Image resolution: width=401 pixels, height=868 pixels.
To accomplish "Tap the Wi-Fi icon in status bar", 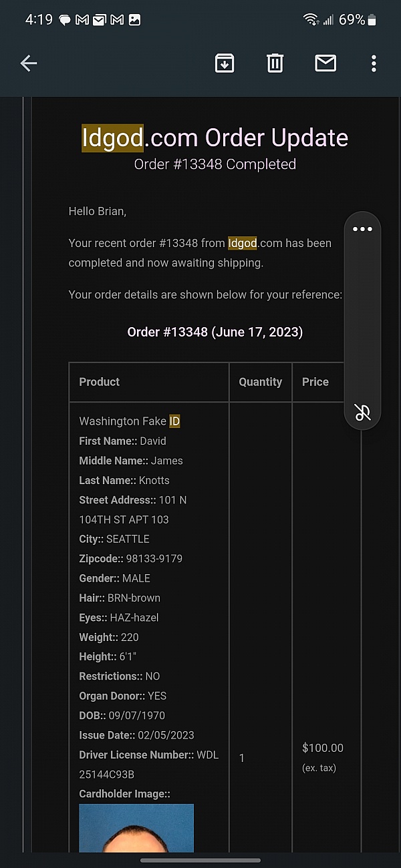I will [x=311, y=20].
